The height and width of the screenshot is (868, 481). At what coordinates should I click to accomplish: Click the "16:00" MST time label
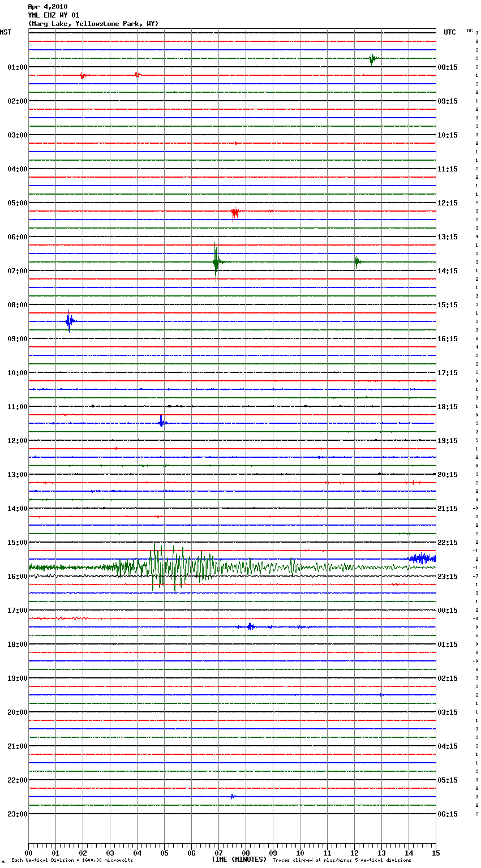18,577
